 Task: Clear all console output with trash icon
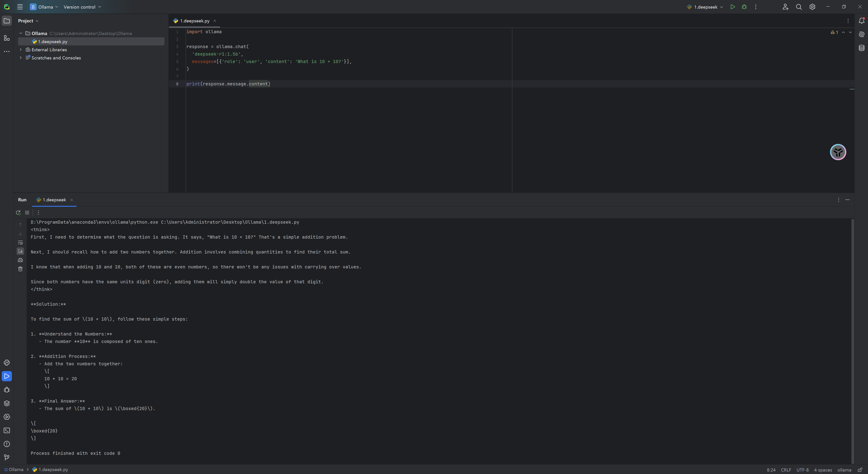[x=20, y=269]
